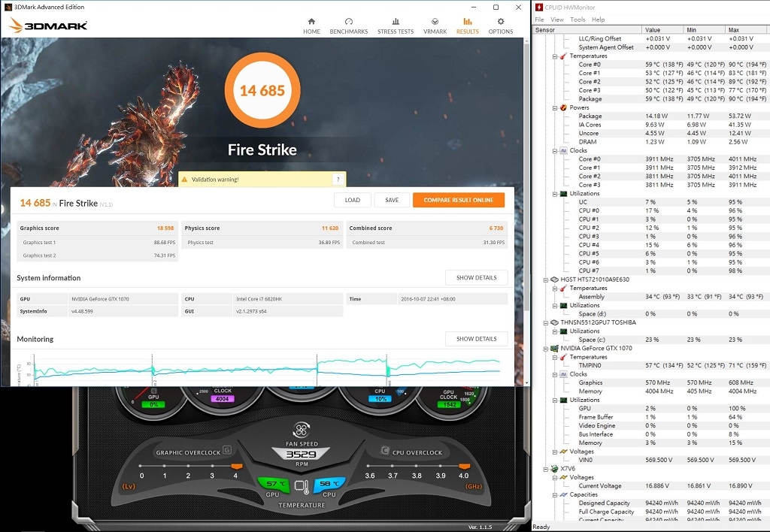
Task: Click the 3DMark app icon in title bar
Action: tap(8, 7)
